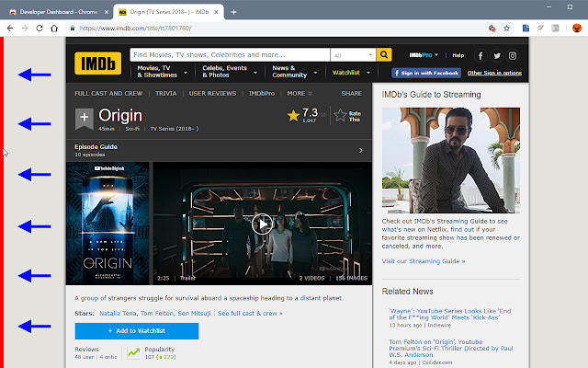Image resolution: width=588 pixels, height=368 pixels.
Task: Switch to the Developer Dashboard tab
Action: pos(57,12)
